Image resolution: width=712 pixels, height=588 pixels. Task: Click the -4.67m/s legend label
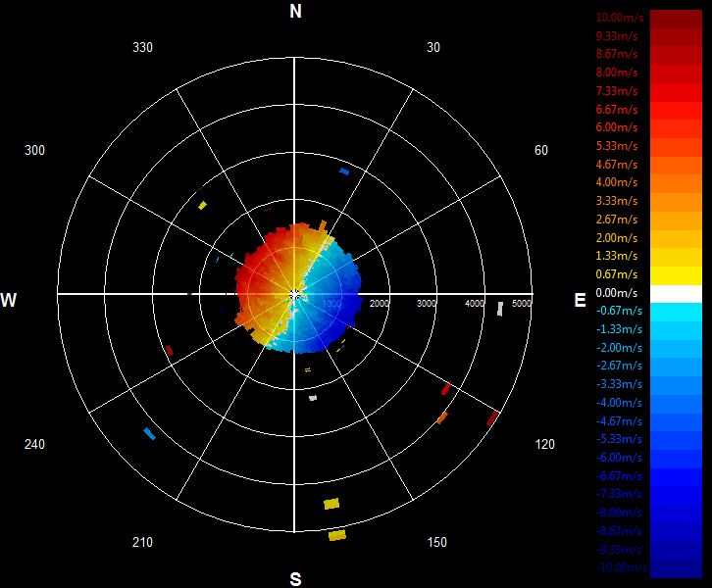coord(619,421)
